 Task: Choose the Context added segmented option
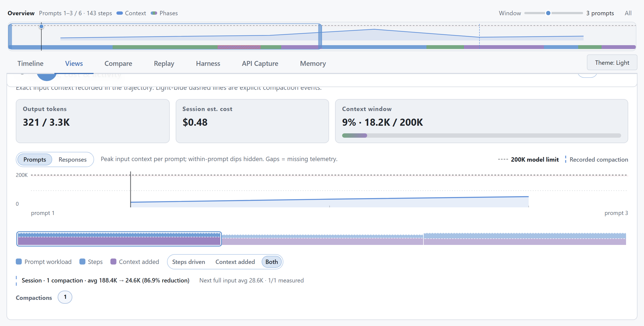click(235, 262)
